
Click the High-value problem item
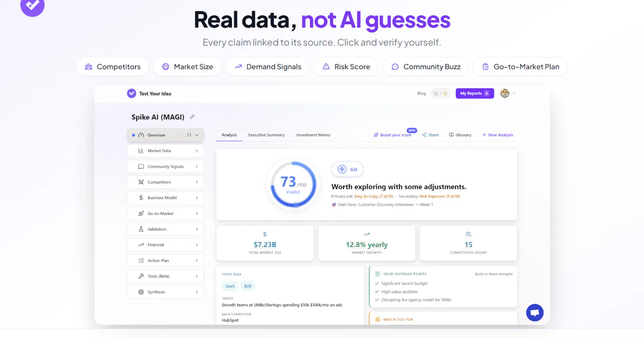pos(399,292)
